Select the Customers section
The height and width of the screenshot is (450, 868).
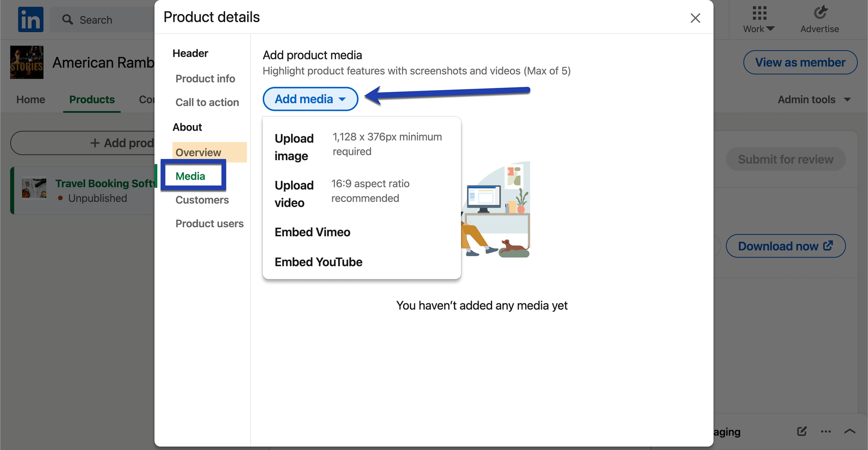point(202,200)
